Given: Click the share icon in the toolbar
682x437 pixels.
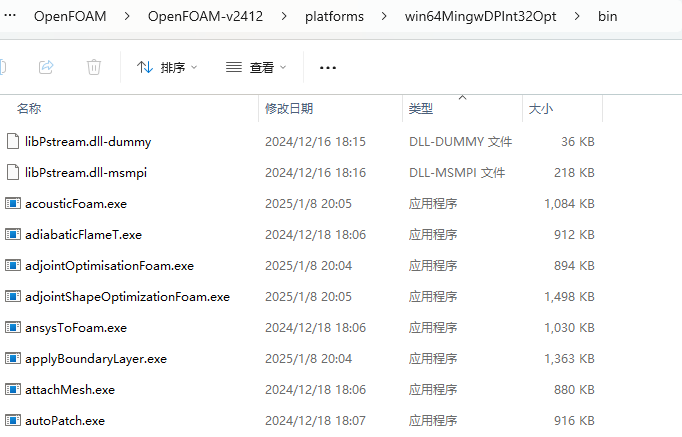Looking at the screenshot, I should tap(46, 67).
